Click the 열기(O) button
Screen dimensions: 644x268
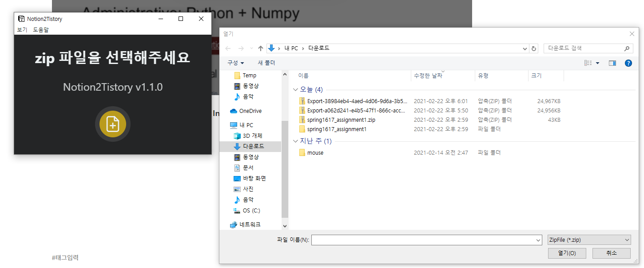pyautogui.click(x=567, y=253)
